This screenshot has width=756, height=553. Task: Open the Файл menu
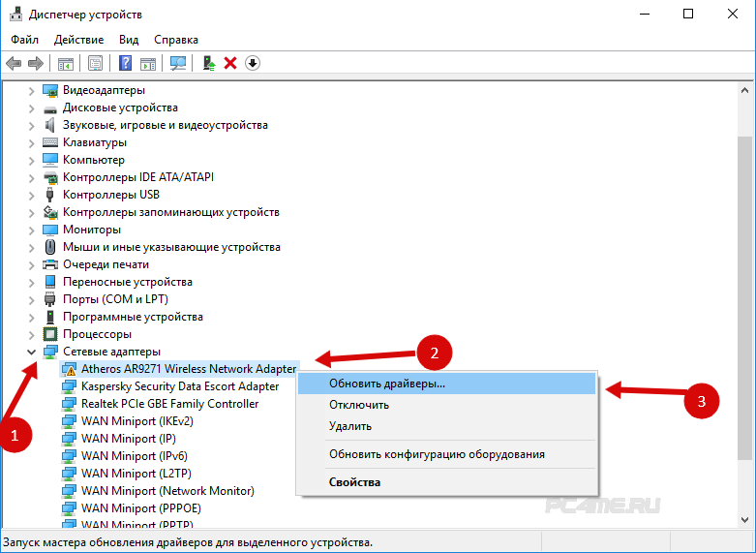tap(24, 40)
